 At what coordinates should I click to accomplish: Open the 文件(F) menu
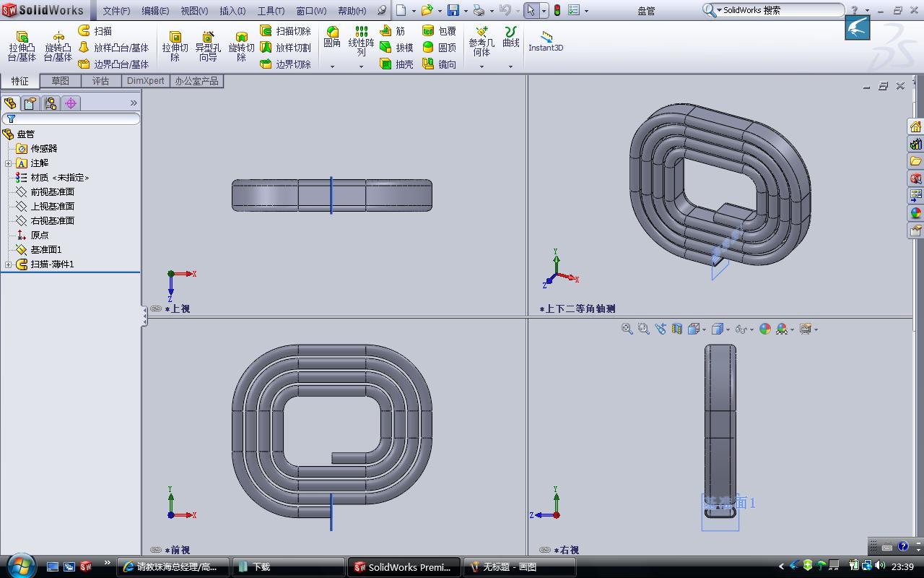tap(116, 11)
